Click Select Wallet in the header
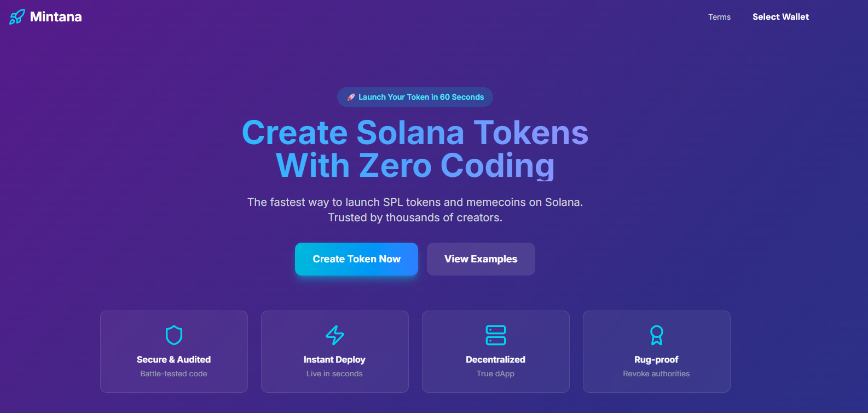 click(x=780, y=16)
